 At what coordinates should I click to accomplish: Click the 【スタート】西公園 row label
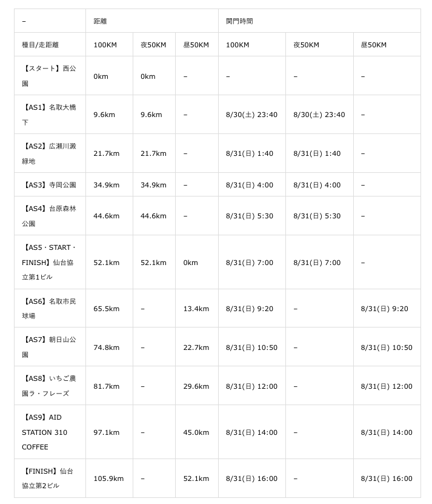tap(49, 76)
